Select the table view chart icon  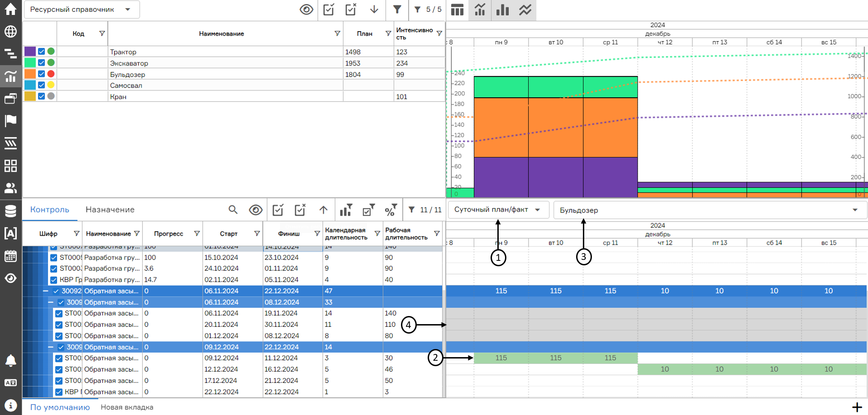pyautogui.click(x=457, y=9)
